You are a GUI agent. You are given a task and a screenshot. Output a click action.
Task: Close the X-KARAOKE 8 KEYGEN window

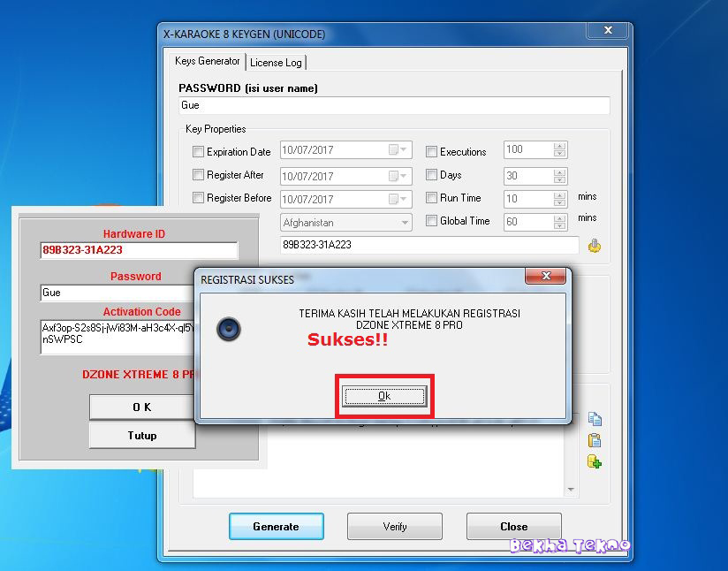(x=608, y=30)
